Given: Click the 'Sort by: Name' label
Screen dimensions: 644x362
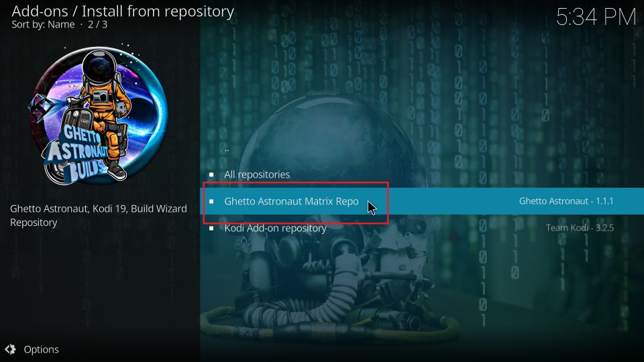Looking at the screenshot, I should click(43, 25).
